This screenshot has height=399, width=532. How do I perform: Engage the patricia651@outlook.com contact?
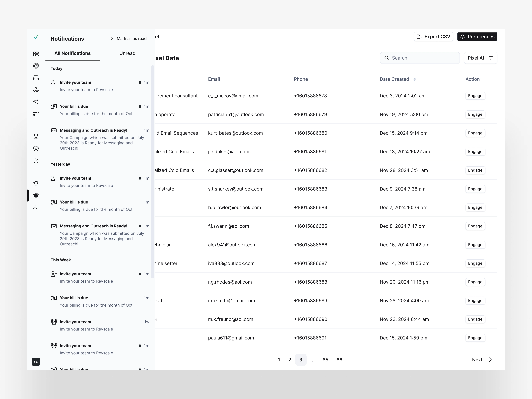pos(475,114)
